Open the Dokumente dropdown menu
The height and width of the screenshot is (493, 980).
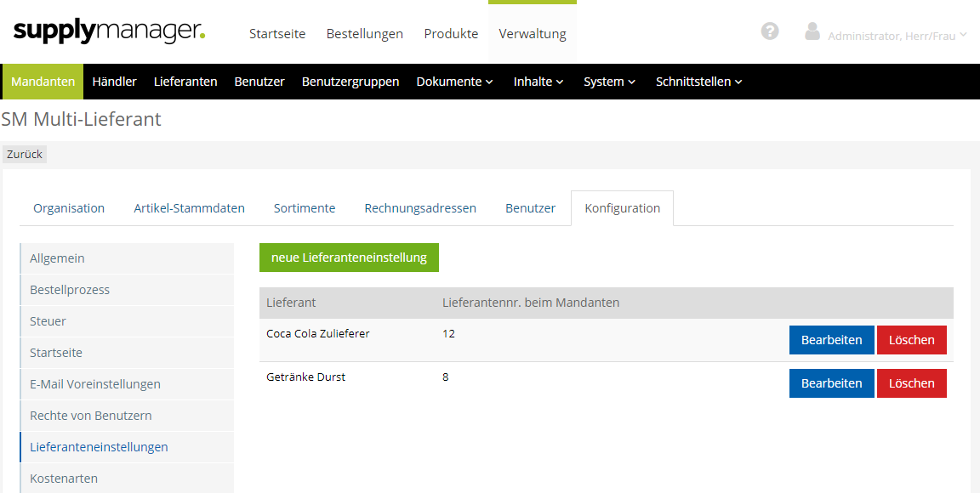[454, 82]
